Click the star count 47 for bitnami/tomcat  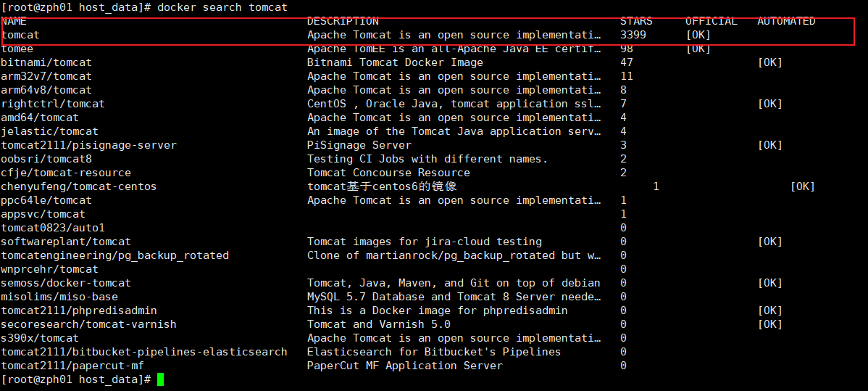[627, 62]
